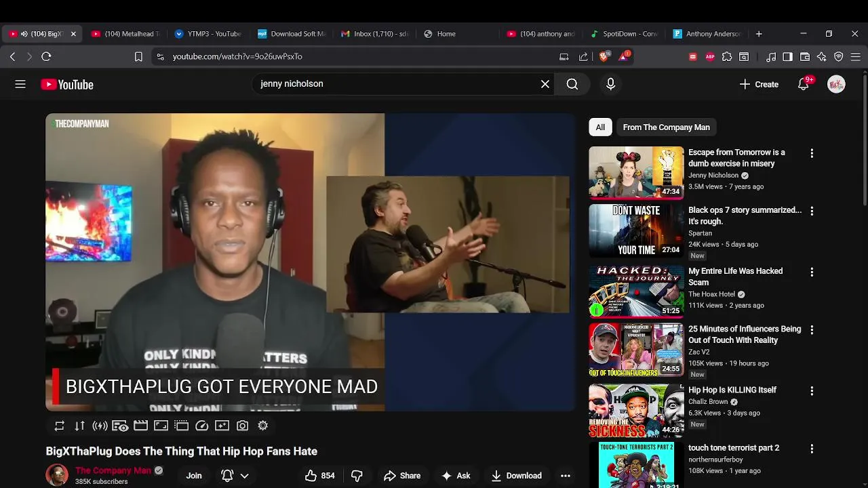Open the YouTube guide hamburger menu
The image size is (868, 488).
tap(20, 84)
